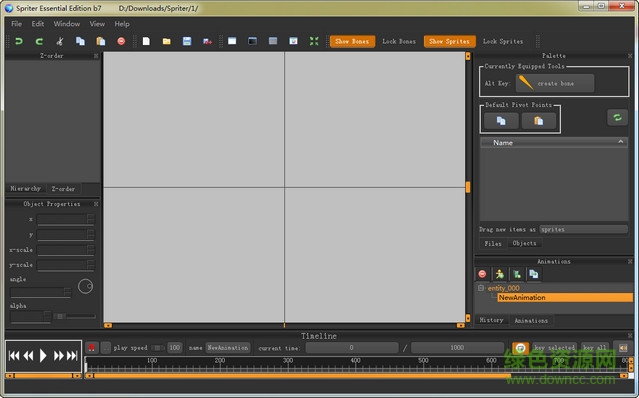Image resolution: width=639 pixels, height=398 pixels.
Task: Click the Name column sort arrow
Action: pos(621,142)
